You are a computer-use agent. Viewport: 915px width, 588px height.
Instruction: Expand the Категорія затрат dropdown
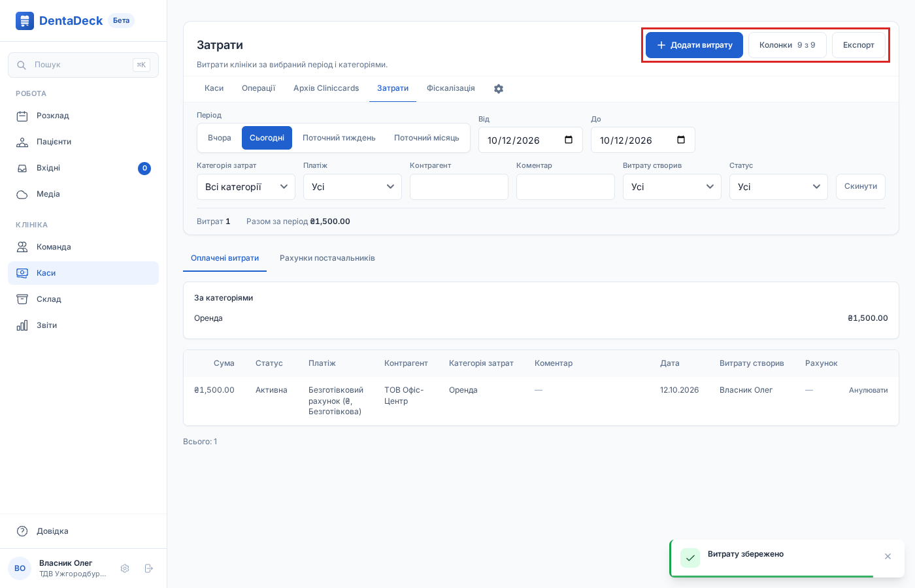(246, 187)
